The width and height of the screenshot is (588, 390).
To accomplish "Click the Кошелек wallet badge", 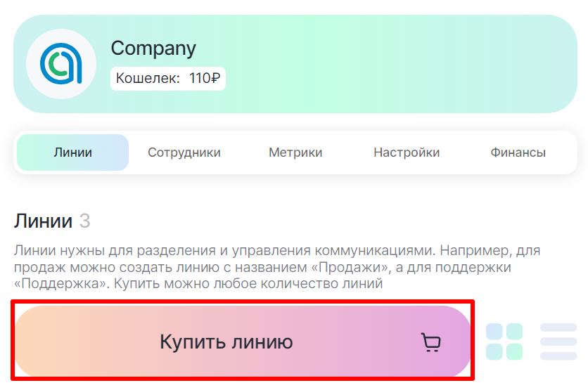I will (x=168, y=78).
